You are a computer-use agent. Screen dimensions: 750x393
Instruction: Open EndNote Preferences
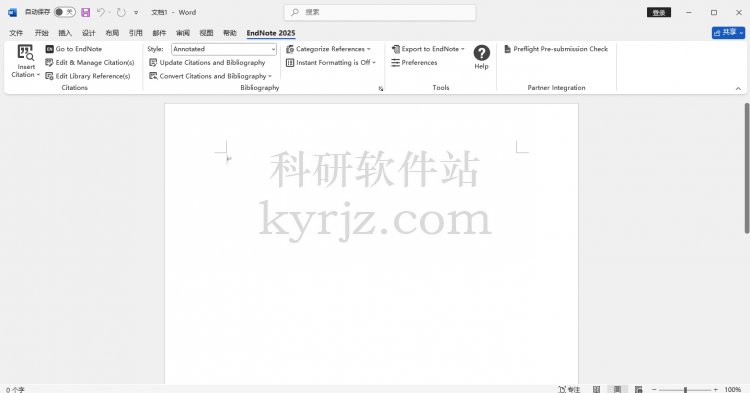tap(414, 63)
